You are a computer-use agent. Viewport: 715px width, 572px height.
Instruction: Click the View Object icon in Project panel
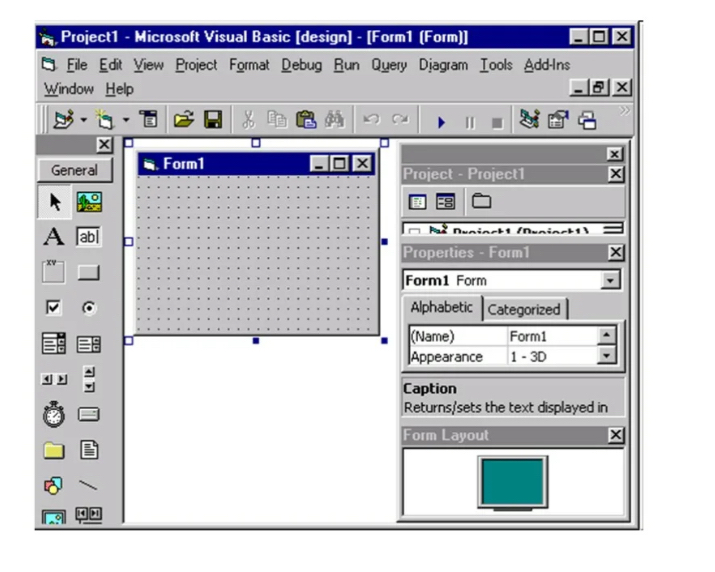[x=445, y=202]
